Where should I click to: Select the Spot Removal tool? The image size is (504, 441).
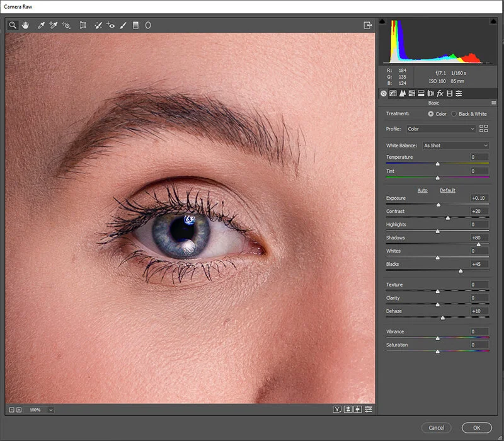98,25
